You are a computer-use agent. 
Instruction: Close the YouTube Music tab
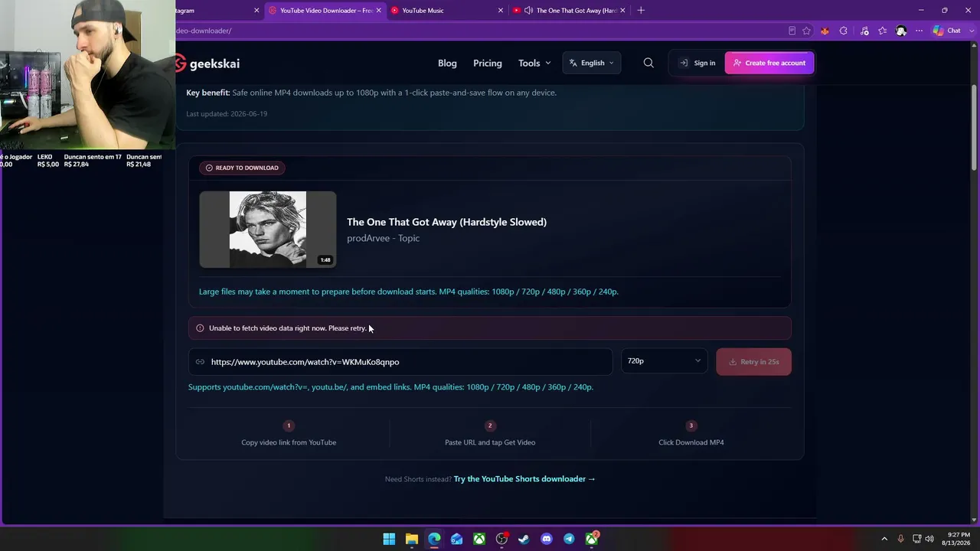pyautogui.click(x=501, y=11)
